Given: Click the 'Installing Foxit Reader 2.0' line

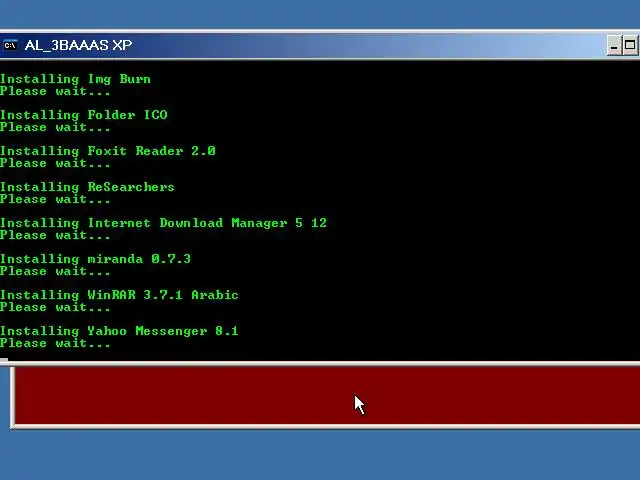Looking at the screenshot, I should coord(108,151).
